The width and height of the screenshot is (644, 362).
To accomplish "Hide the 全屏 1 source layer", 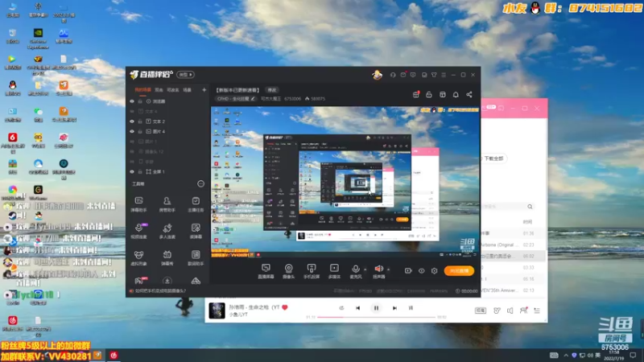I will point(132,171).
